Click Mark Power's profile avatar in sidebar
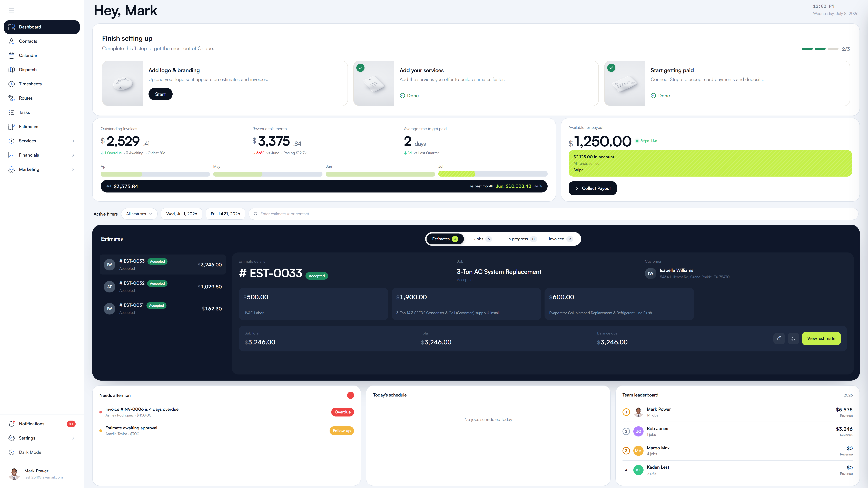This screenshot has width=868, height=488. 14,474
